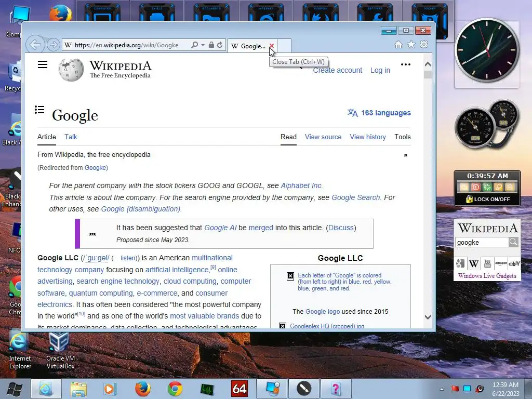
Task: Click the browser Forward arrow button
Action: click(54, 45)
